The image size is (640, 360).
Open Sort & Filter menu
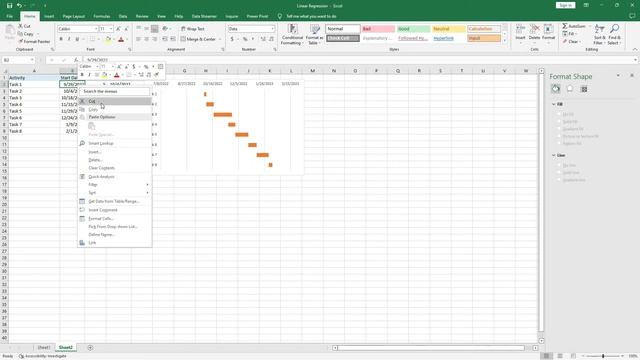[599, 34]
